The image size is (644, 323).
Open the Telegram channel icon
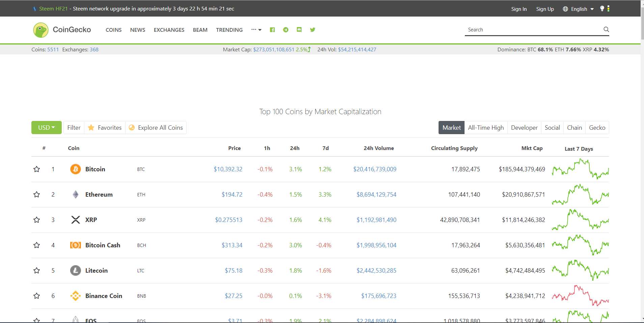click(x=286, y=30)
